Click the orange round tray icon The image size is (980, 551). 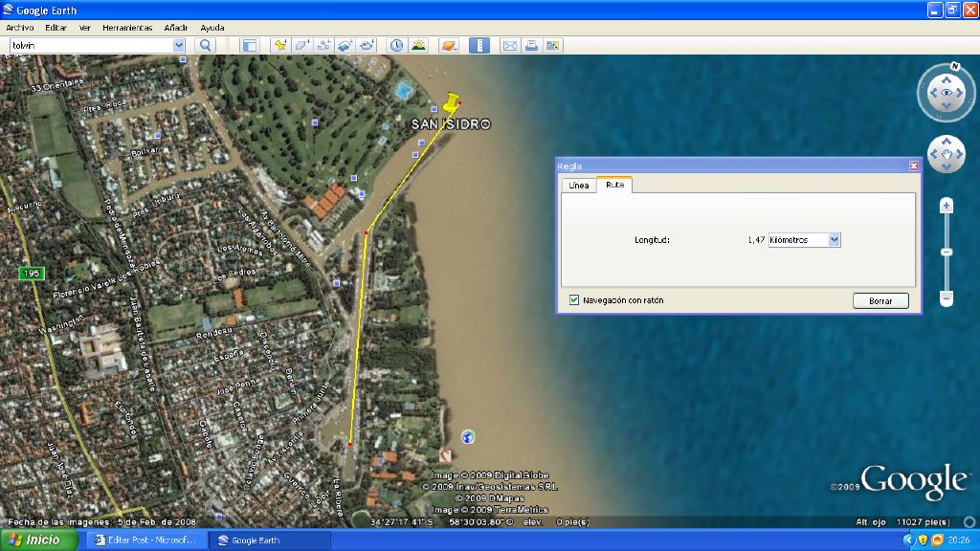click(937, 540)
